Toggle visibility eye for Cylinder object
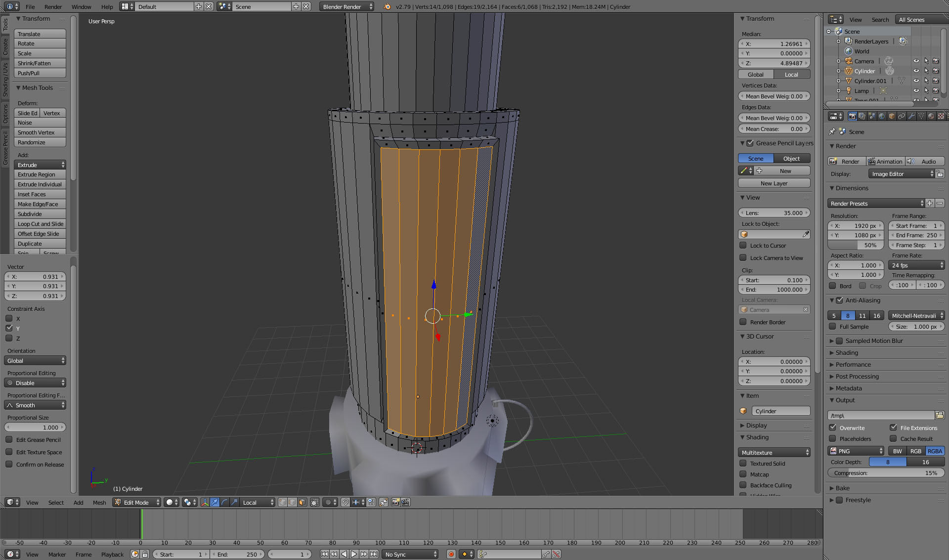949x560 pixels. tap(916, 71)
